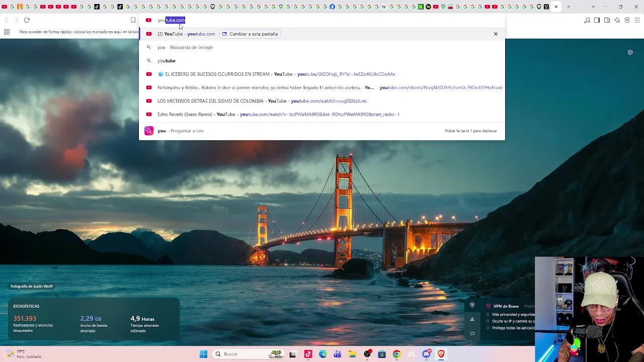This screenshot has width=644, height=362.
Task: Open new tab page customize gear
Action: pos(630,52)
